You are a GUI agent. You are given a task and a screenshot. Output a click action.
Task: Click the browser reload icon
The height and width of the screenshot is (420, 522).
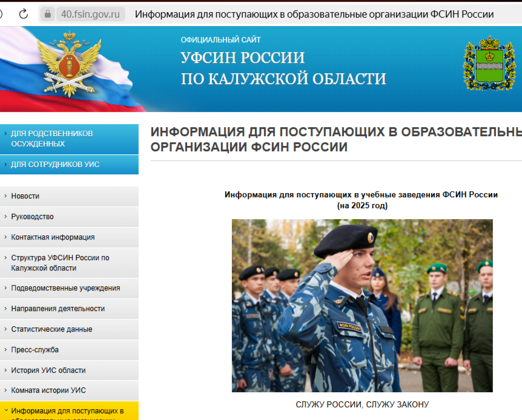(x=23, y=14)
